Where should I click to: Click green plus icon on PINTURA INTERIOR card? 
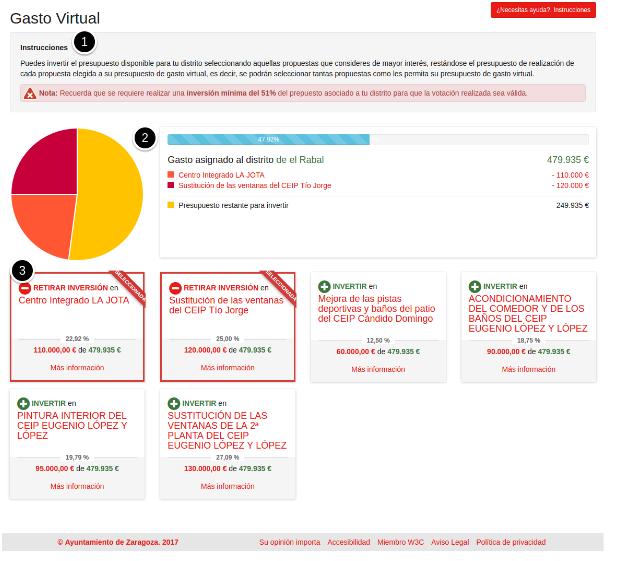24,404
